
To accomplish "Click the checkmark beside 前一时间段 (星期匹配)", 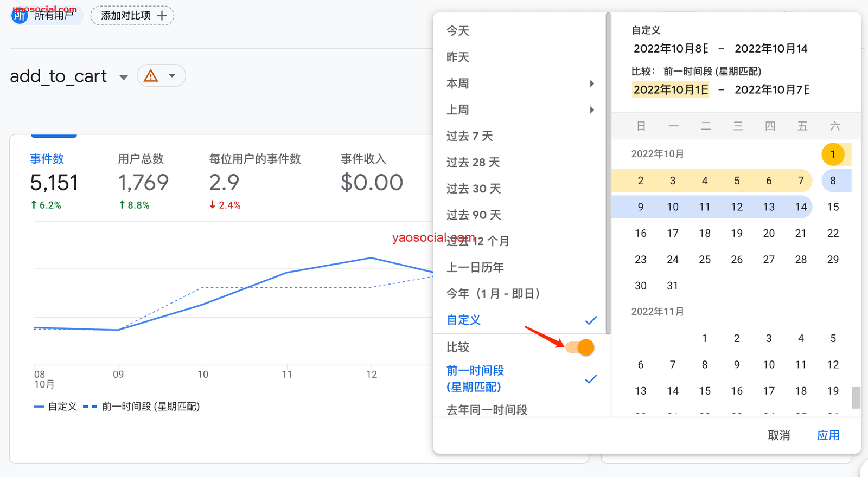I will coord(591,379).
